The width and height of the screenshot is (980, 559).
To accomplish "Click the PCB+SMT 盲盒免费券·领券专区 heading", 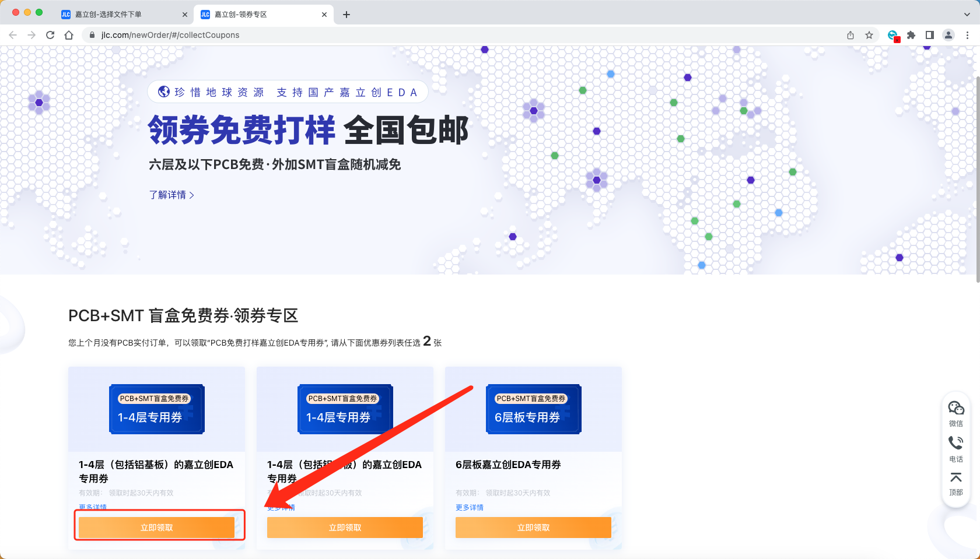I will click(x=183, y=315).
